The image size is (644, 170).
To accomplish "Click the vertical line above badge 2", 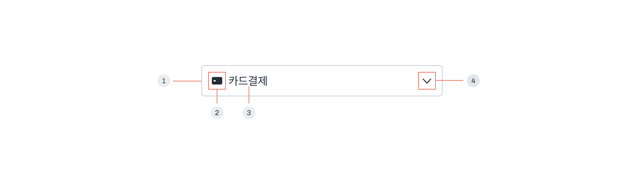I will click(217, 96).
